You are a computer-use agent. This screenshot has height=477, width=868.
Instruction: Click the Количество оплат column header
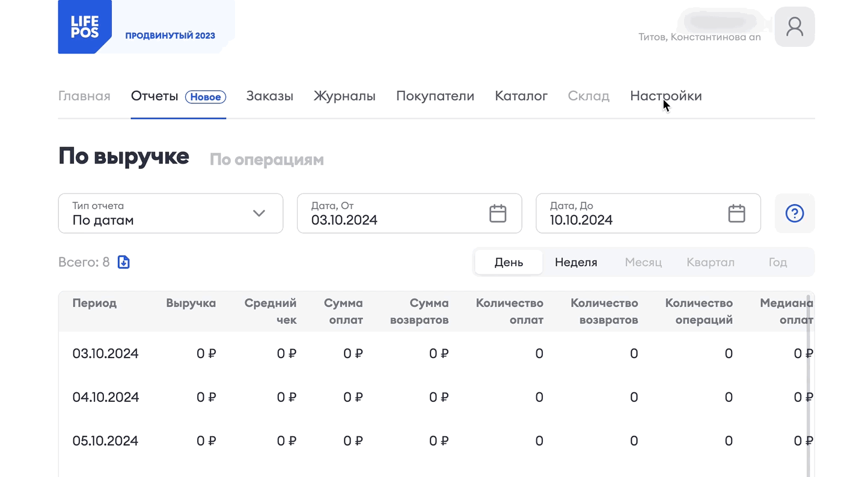click(510, 311)
